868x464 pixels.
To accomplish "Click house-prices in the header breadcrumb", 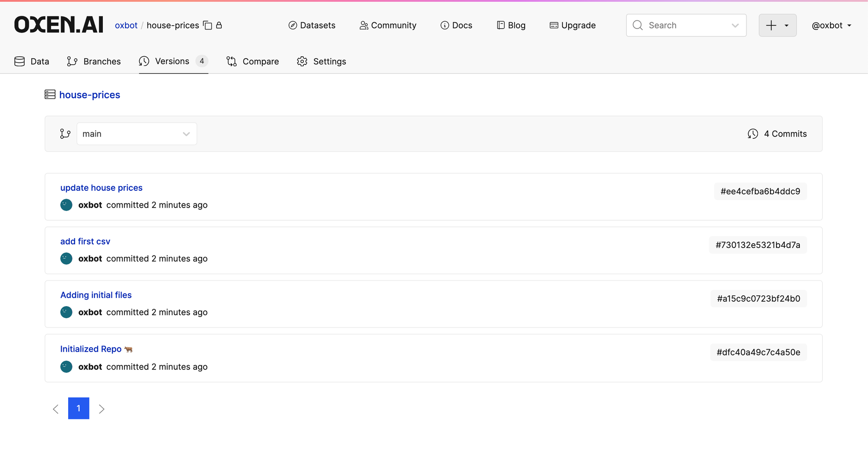I will coord(173,25).
